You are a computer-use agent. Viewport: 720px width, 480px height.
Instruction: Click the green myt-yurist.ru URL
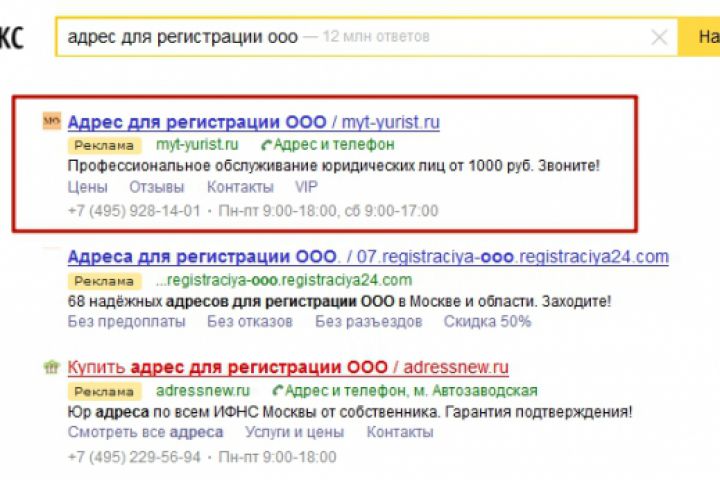coord(197,145)
